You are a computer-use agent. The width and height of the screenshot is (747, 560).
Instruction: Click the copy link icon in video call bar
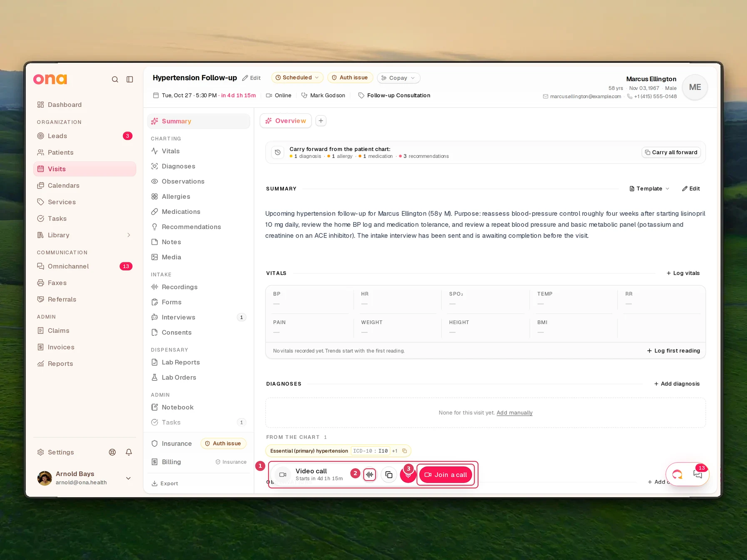[389, 475]
